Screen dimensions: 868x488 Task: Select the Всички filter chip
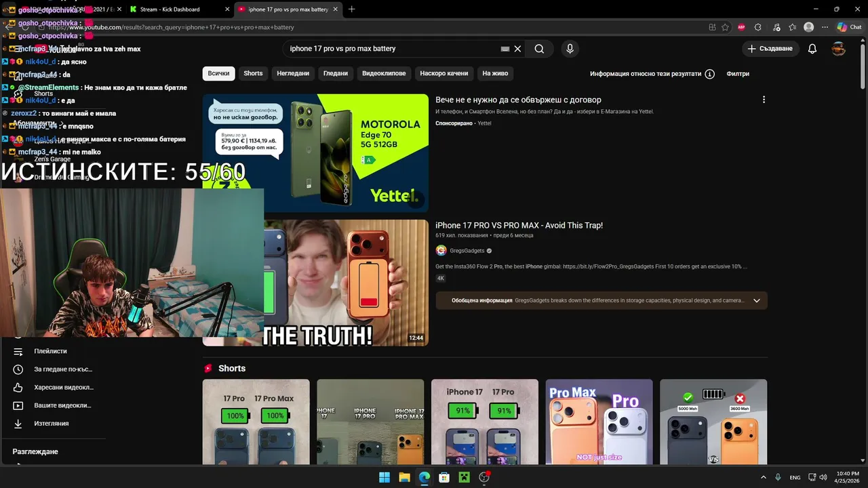point(218,73)
